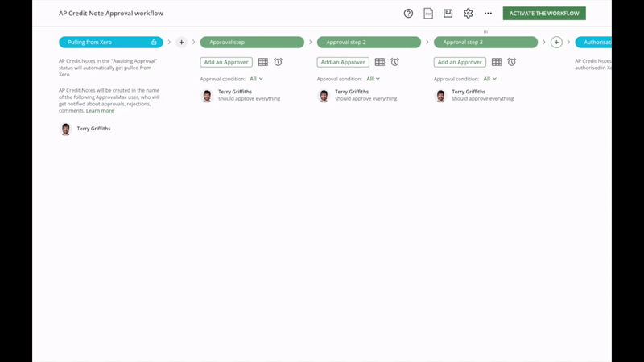This screenshot has width=644, height=362.
Task: Open approval matrix icon in Approval step
Action: point(262,62)
